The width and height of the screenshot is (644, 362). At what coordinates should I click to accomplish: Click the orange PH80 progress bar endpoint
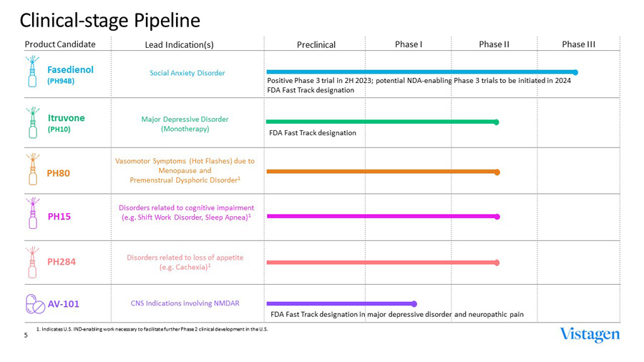pos(497,172)
